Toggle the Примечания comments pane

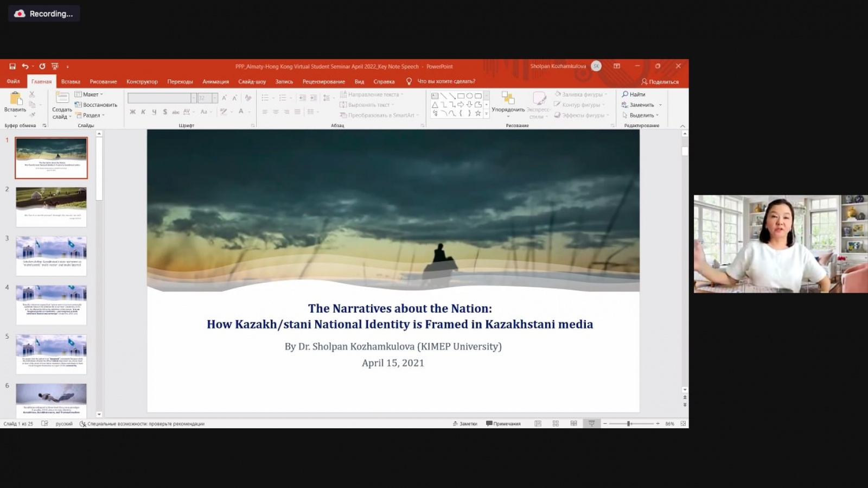[x=503, y=424]
